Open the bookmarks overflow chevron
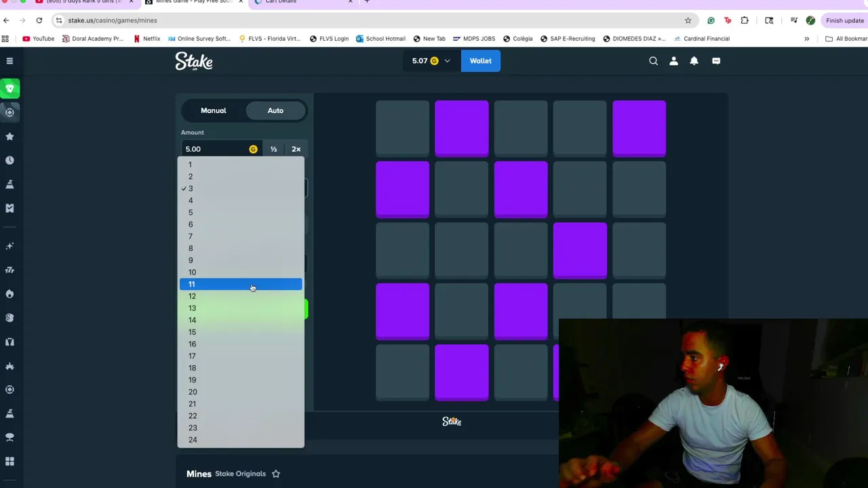This screenshot has height=488, width=868. coord(806,39)
